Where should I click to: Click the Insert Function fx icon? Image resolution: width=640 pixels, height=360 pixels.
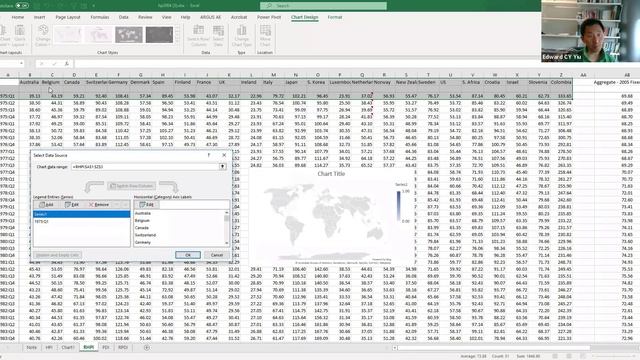click(x=67, y=64)
